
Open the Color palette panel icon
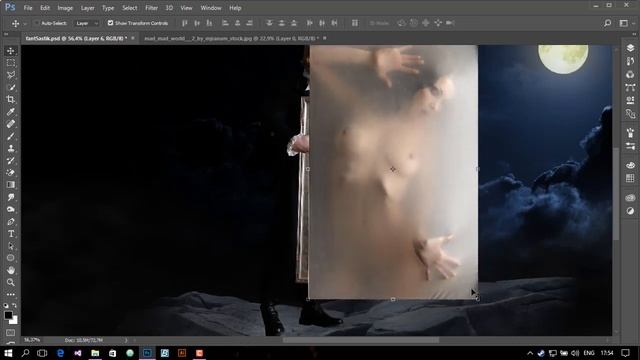click(x=630, y=165)
